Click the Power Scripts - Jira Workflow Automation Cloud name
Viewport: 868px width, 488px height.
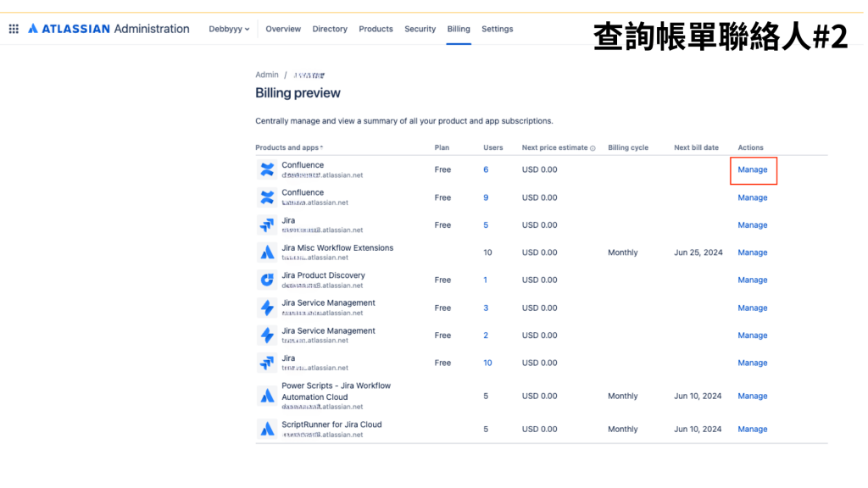pyautogui.click(x=336, y=391)
